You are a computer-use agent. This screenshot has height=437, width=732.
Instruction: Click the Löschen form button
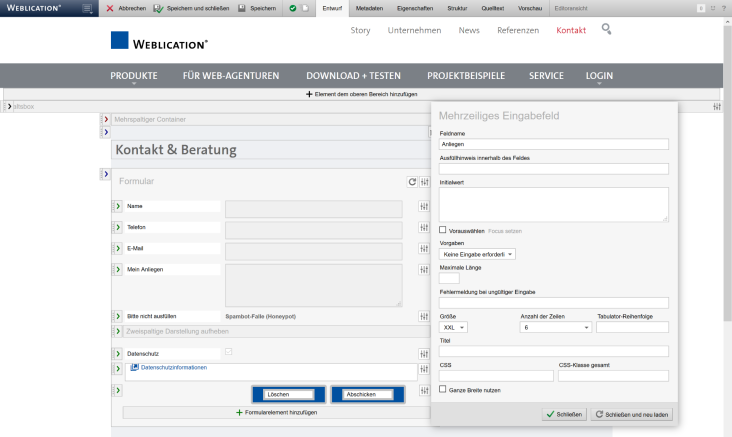[289, 395]
